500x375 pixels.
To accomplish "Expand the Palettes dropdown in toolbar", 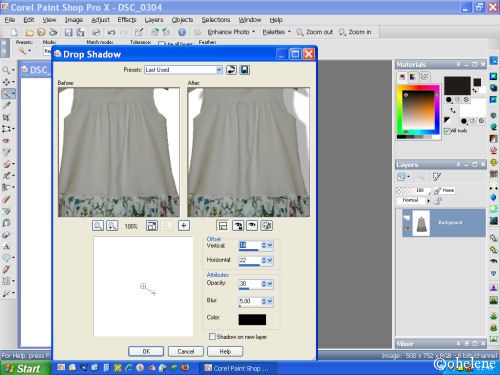I will click(x=289, y=32).
